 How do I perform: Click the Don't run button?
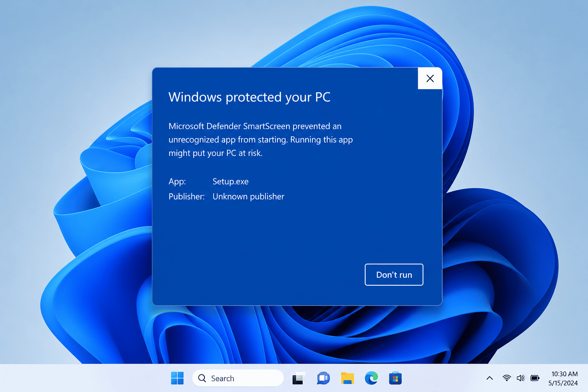(x=394, y=274)
